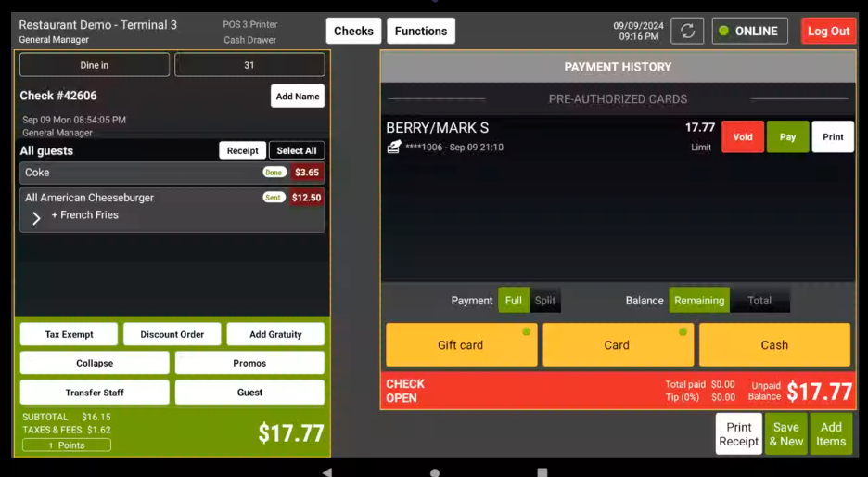Click the BERRY/MARK S cardholder name
Screen dimensions: 868x477
[438, 128]
